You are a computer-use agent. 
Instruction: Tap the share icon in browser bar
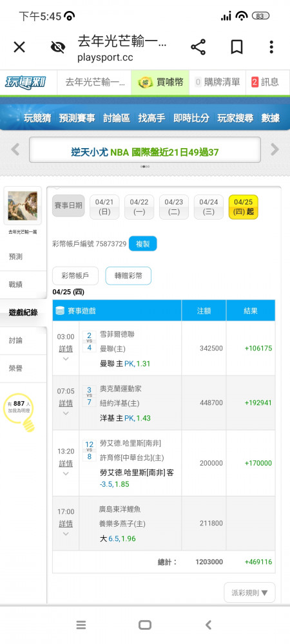point(198,47)
